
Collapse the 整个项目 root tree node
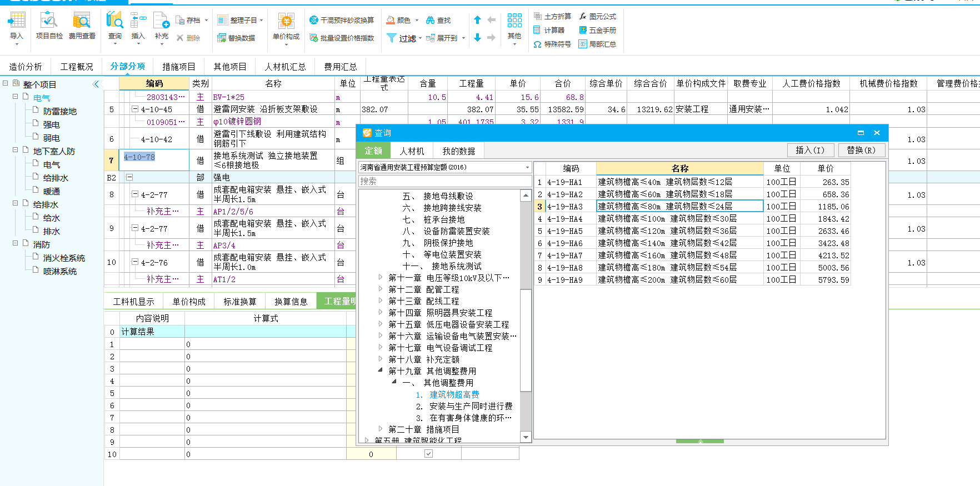tap(6, 83)
